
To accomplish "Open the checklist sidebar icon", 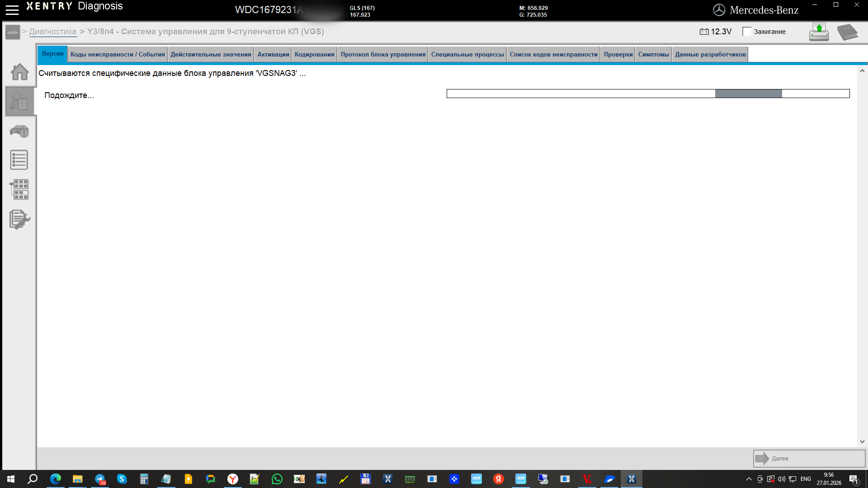I will point(19,160).
